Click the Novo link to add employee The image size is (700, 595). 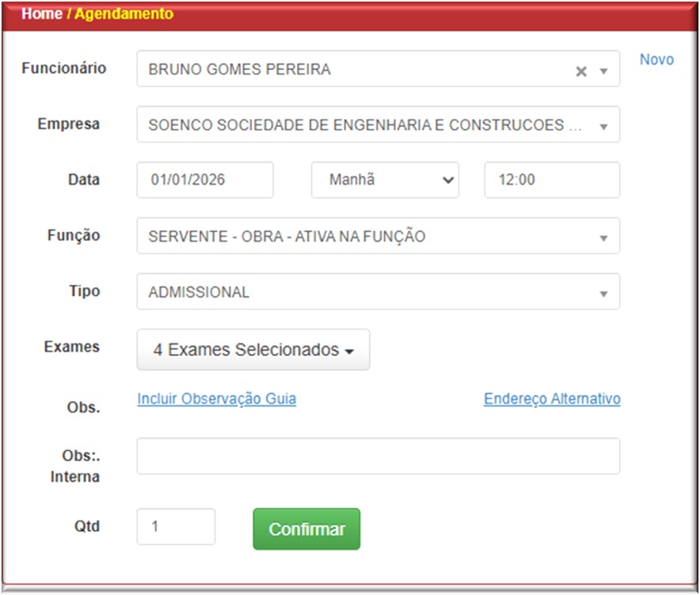click(656, 60)
